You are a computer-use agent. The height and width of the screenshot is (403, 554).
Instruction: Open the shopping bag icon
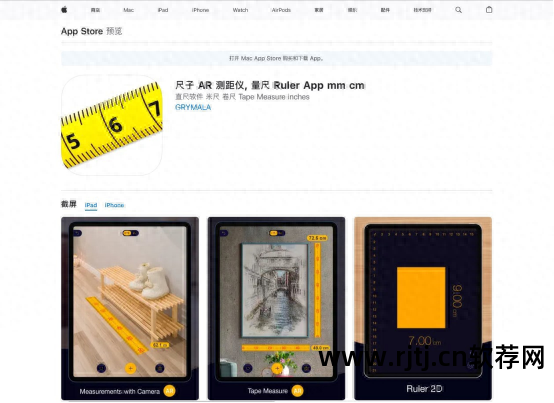point(489,10)
